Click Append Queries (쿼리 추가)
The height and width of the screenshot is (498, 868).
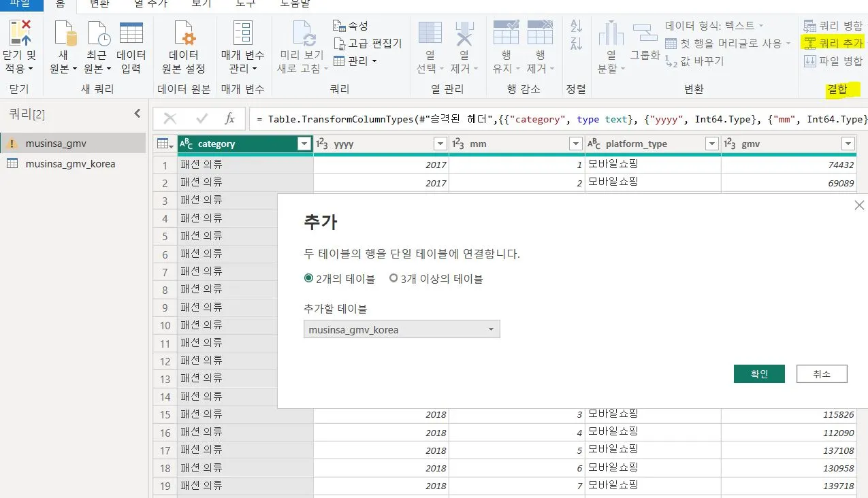click(x=833, y=44)
